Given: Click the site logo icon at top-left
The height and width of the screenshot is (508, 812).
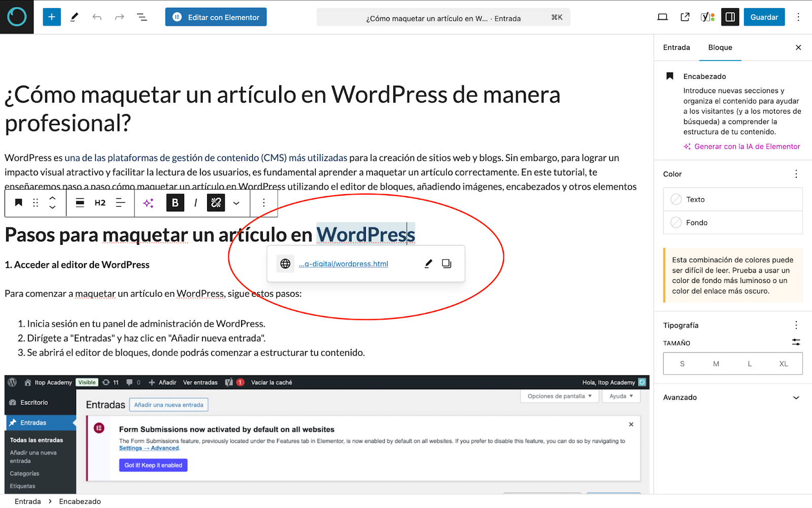Looking at the screenshot, I should click(17, 17).
